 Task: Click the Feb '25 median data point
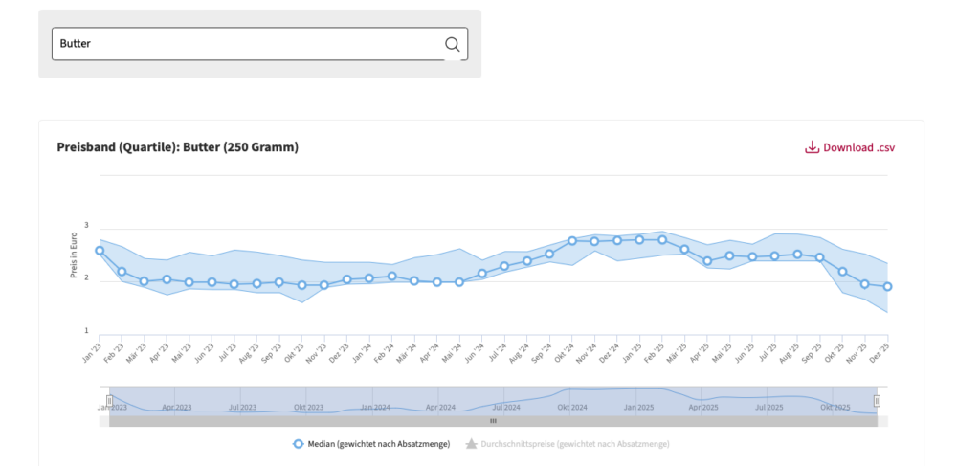tap(662, 240)
